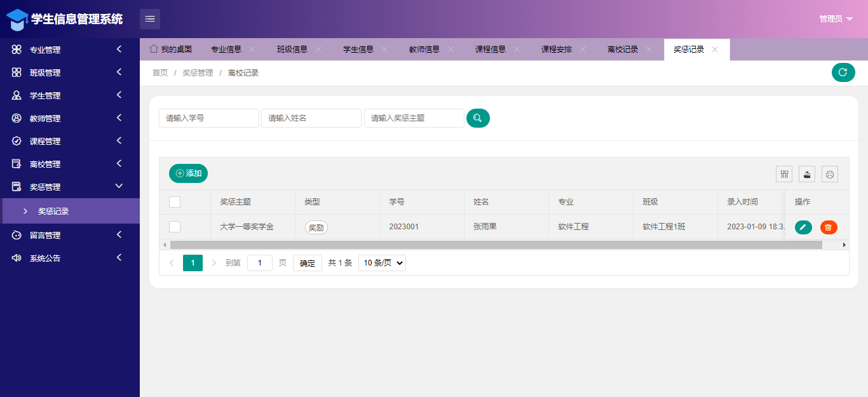Open the 10 条/页 page size dropdown
Image resolution: width=868 pixels, height=397 pixels.
click(x=383, y=263)
